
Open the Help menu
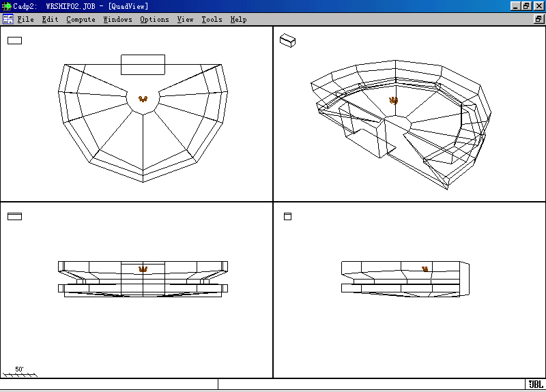point(238,20)
